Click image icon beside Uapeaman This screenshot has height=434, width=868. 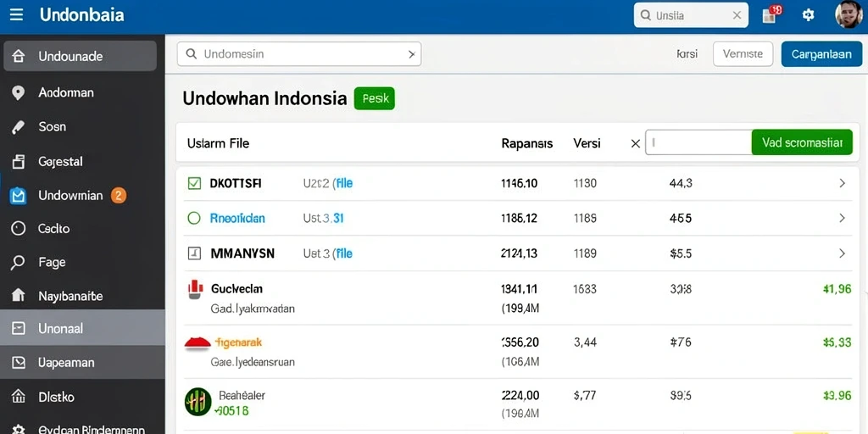coord(19,363)
